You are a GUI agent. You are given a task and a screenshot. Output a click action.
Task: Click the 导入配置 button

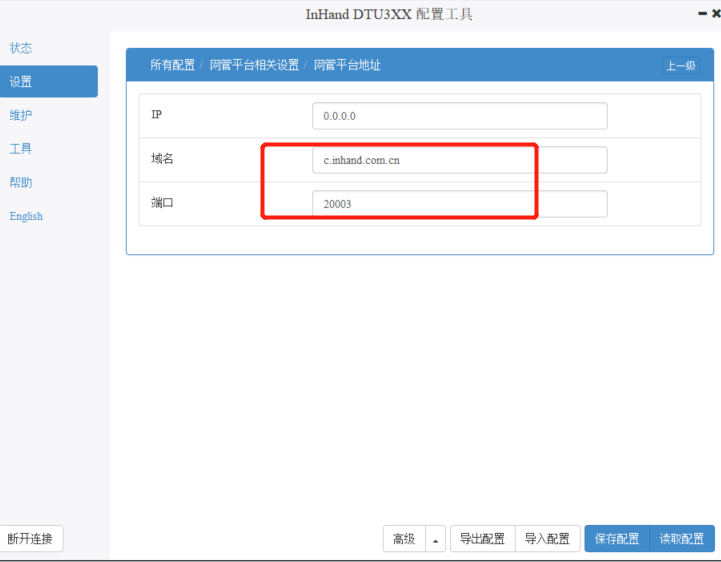coord(547,539)
